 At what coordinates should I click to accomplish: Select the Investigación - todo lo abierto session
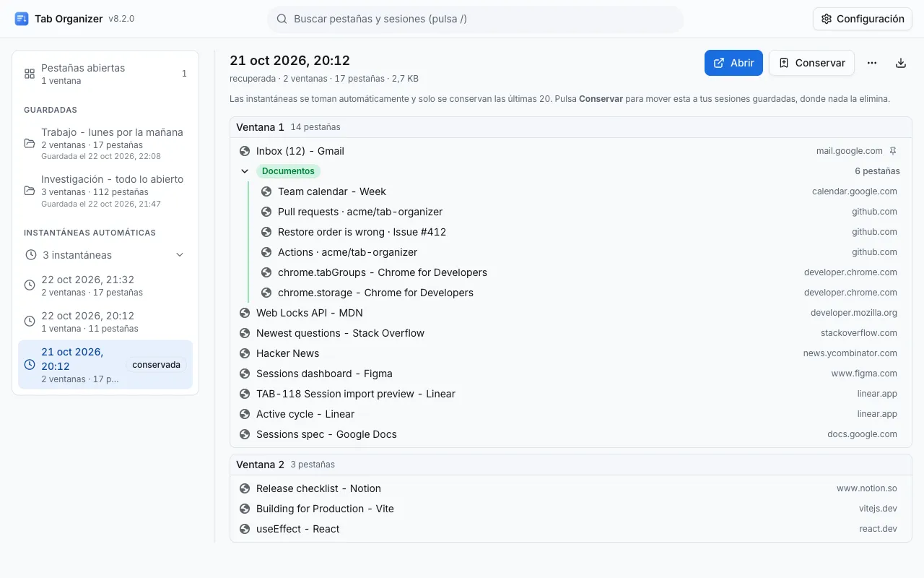(x=105, y=191)
